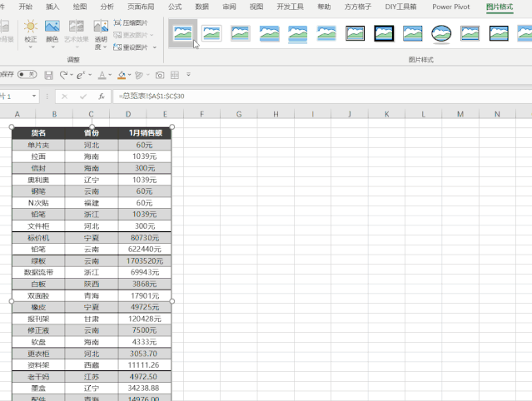The width and height of the screenshot is (532, 401).
Task: Click the cell showing 622440元
Action: click(145, 249)
